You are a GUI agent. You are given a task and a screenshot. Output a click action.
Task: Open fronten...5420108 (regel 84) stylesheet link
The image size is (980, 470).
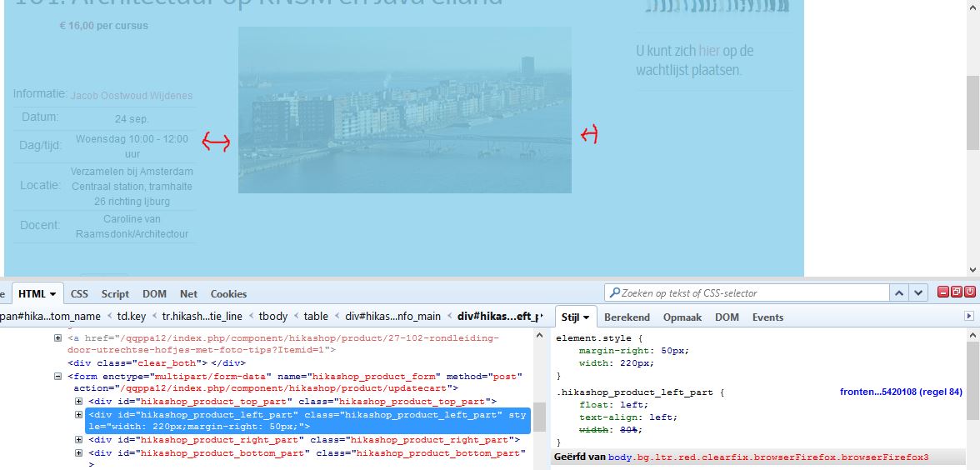[901, 392]
